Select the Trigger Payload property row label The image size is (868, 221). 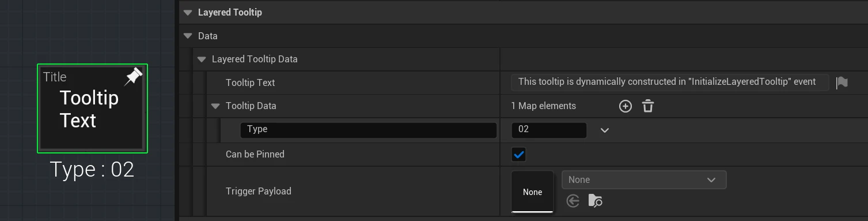(x=259, y=192)
